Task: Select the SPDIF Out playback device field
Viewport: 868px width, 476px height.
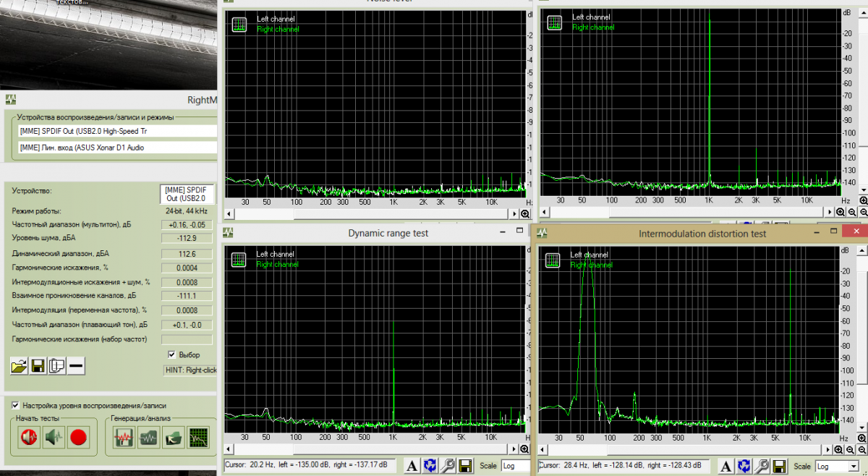Action: point(117,131)
